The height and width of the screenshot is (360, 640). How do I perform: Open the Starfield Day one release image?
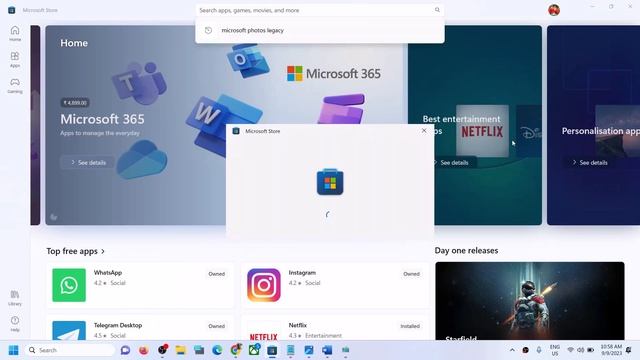[x=530, y=301]
